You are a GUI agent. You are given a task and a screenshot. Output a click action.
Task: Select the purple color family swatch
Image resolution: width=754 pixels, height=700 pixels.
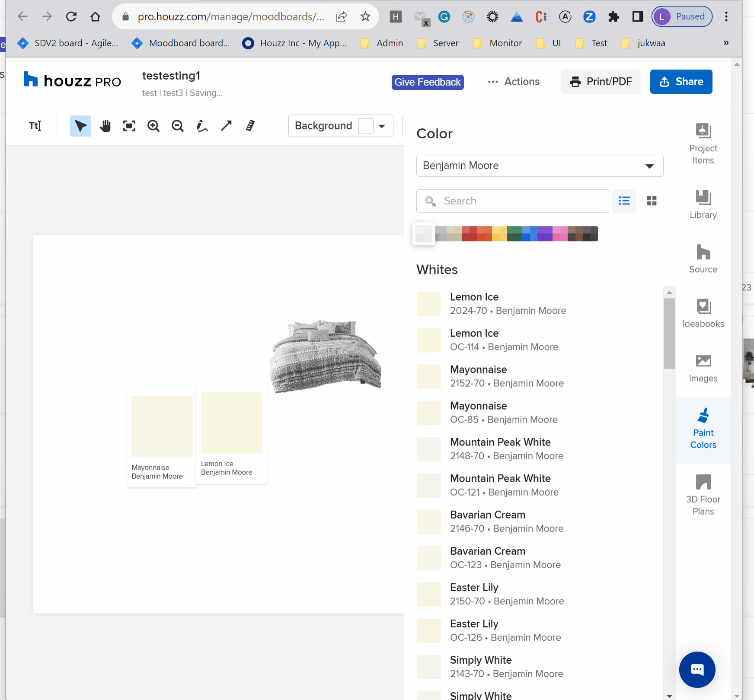[x=545, y=234]
